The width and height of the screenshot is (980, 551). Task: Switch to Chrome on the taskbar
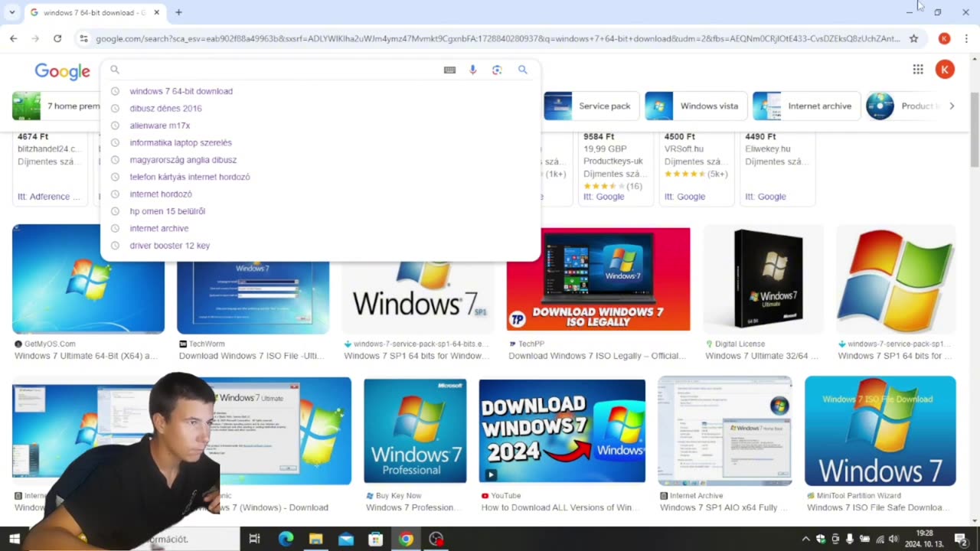point(406,539)
